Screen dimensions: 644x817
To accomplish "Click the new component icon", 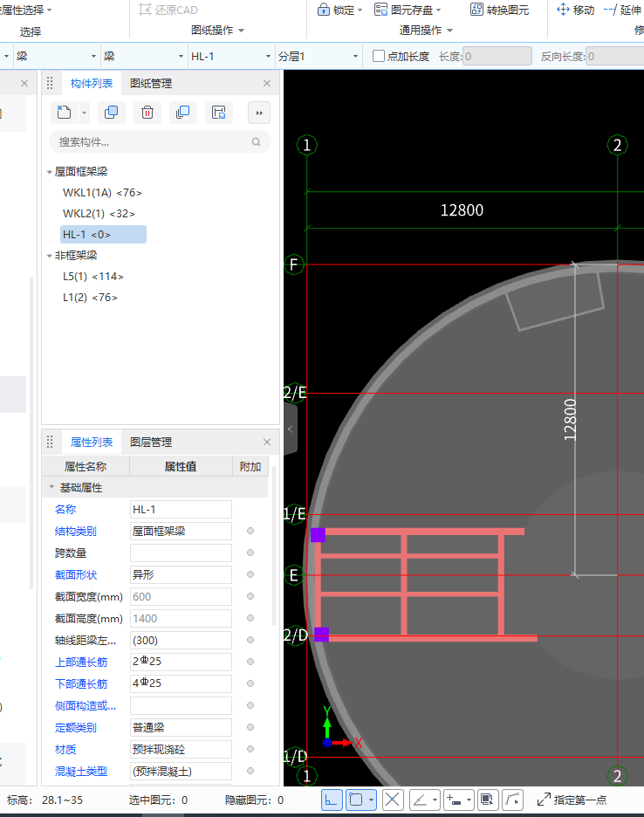I will [x=64, y=113].
